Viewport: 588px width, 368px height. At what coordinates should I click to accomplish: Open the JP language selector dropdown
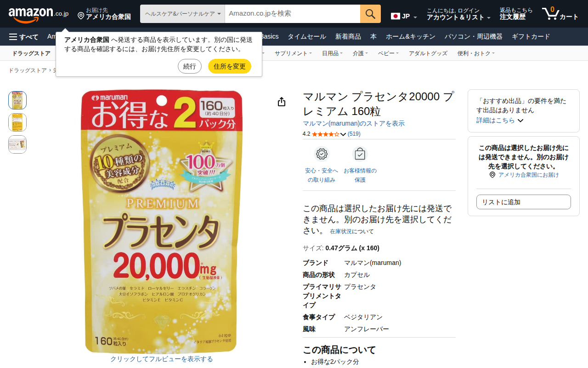click(404, 16)
